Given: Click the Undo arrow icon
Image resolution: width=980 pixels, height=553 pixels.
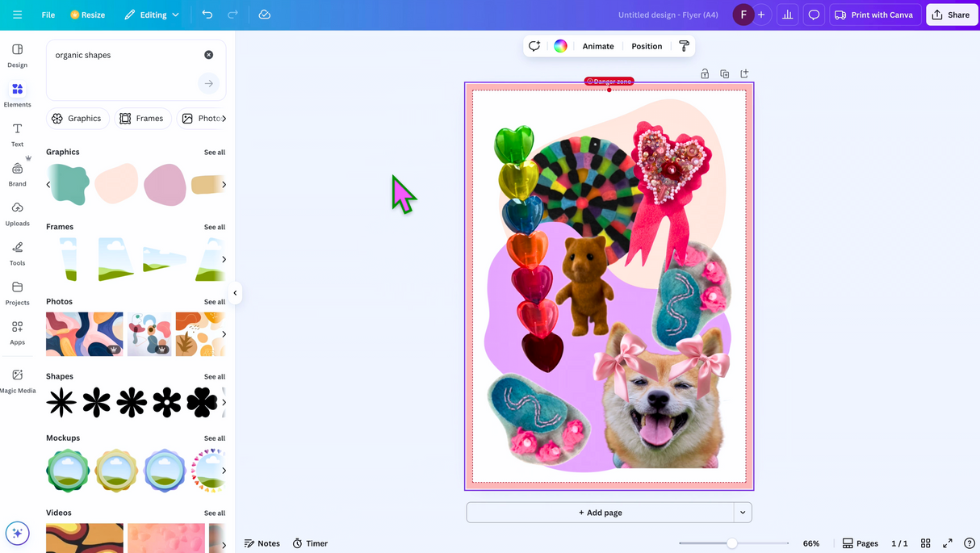Looking at the screenshot, I should [x=207, y=15].
